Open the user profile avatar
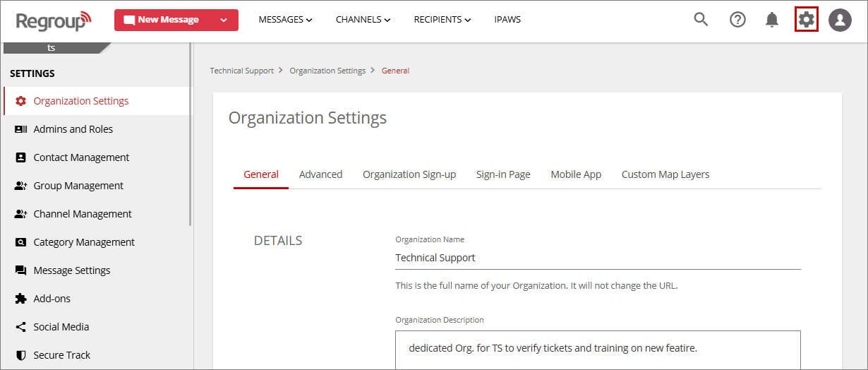 pyautogui.click(x=840, y=20)
